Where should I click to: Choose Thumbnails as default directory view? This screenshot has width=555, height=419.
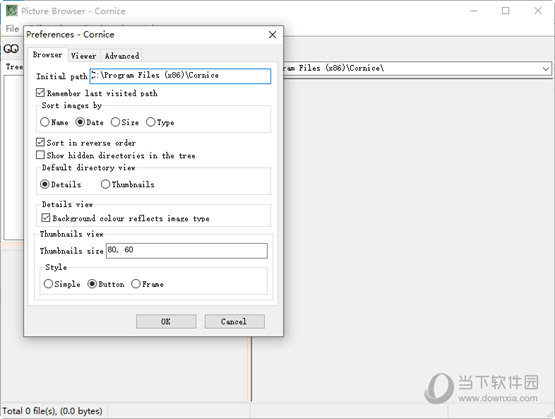[x=128, y=184]
